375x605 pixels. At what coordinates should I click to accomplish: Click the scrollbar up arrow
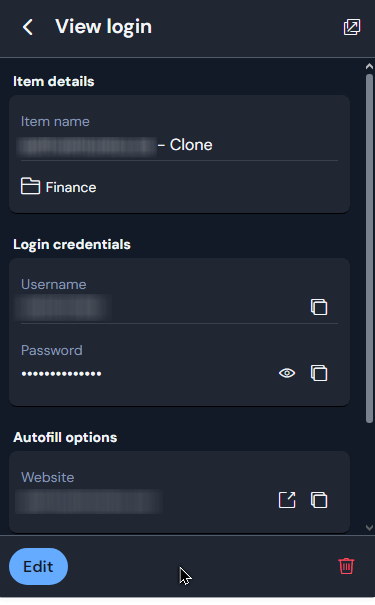coord(369,66)
